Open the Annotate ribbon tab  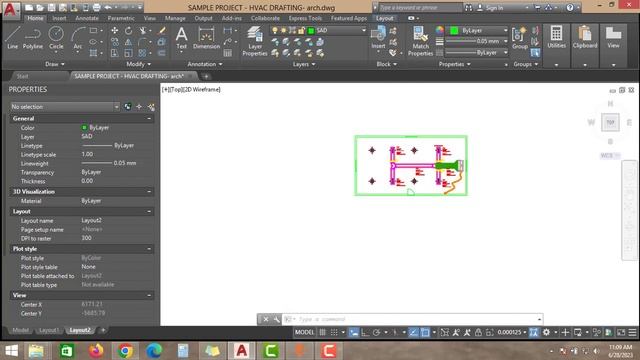coord(87,18)
